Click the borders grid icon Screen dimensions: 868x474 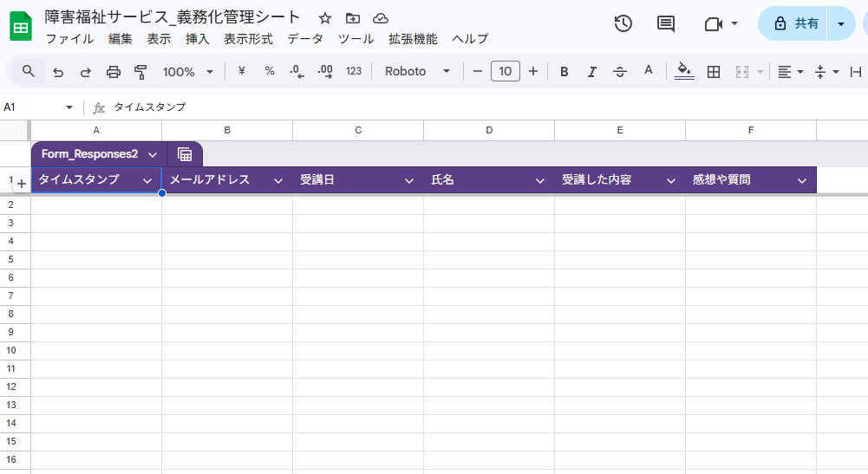[x=714, y=72]
